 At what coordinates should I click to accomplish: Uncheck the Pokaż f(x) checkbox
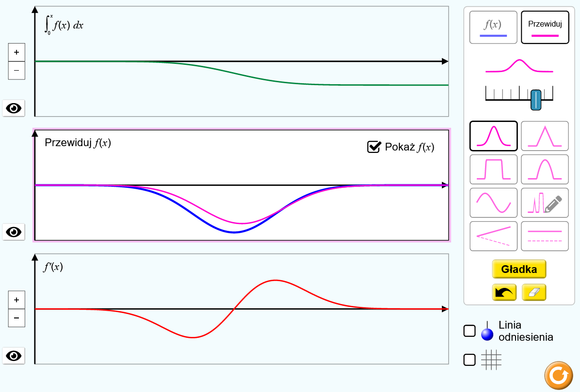point(374,147)
